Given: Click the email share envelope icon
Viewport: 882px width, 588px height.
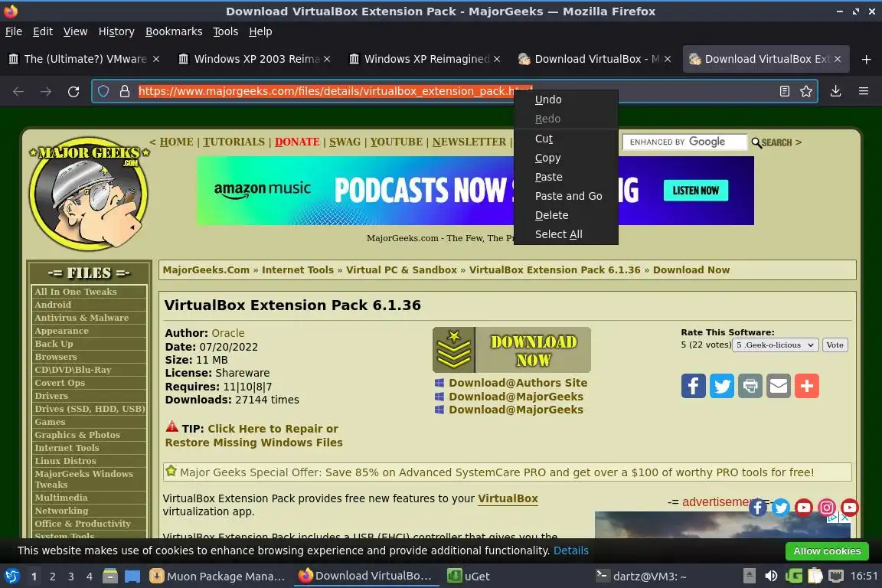Looking at the screenshot, I should tap(779, 386).
